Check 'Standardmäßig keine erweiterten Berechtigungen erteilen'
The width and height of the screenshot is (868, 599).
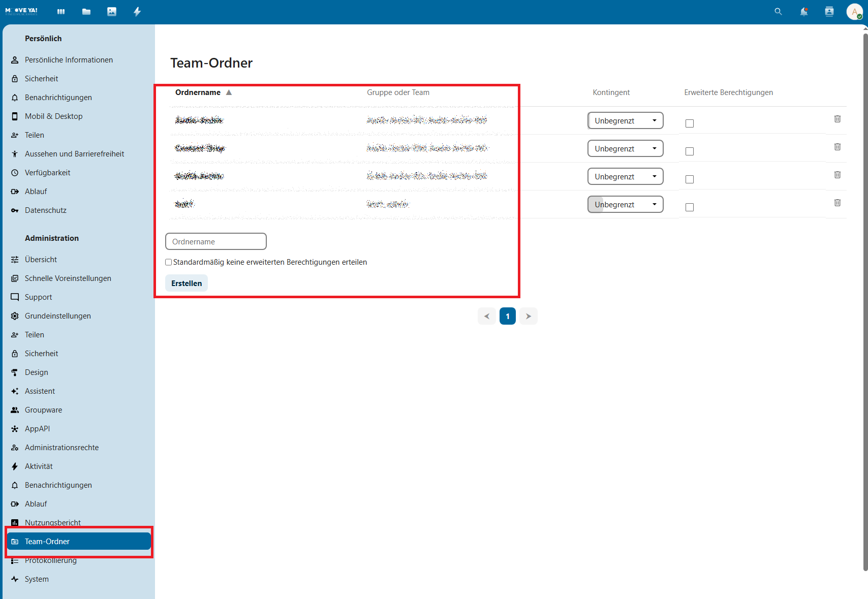(169, 262)
